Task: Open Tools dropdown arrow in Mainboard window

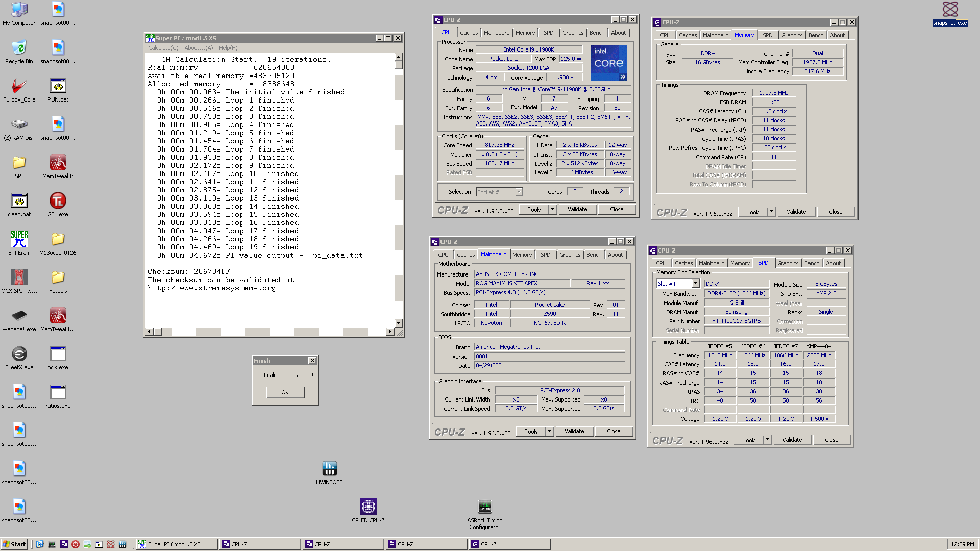Action: click(549, 431)
